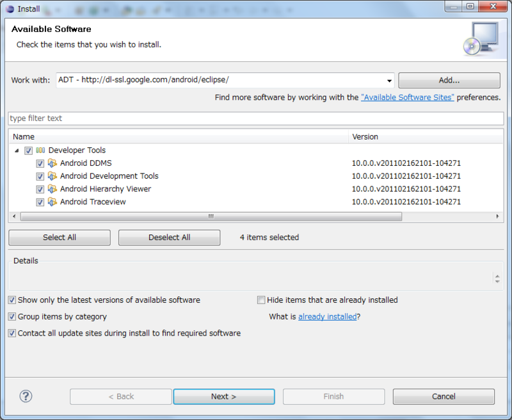
Task: Click the list's scroll left arrow
Action: coord(14,216)
